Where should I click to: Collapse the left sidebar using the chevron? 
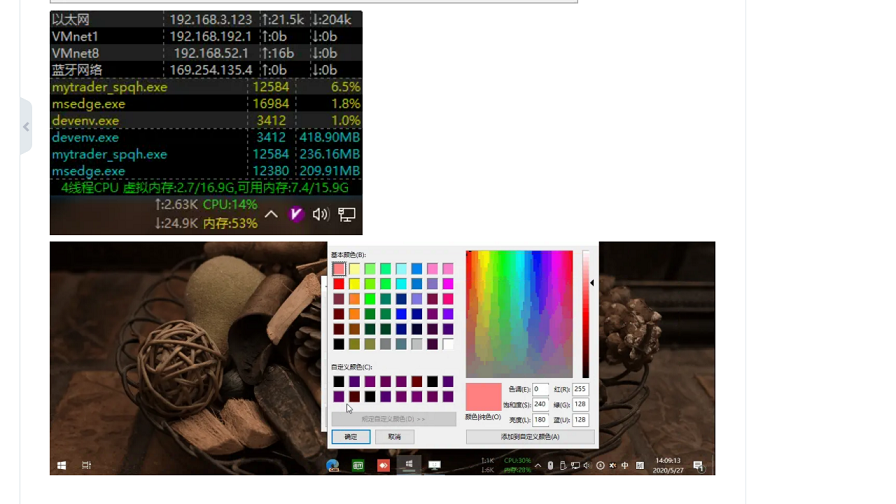pos(26,127)
